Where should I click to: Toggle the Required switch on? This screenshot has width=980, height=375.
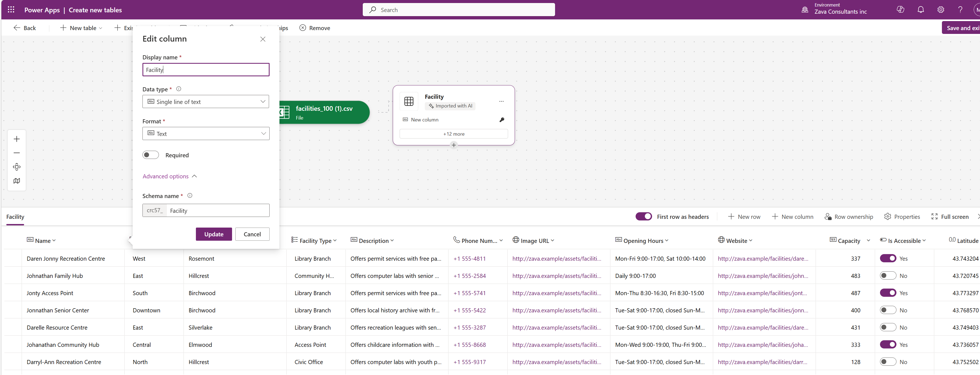tap(151, 155)
